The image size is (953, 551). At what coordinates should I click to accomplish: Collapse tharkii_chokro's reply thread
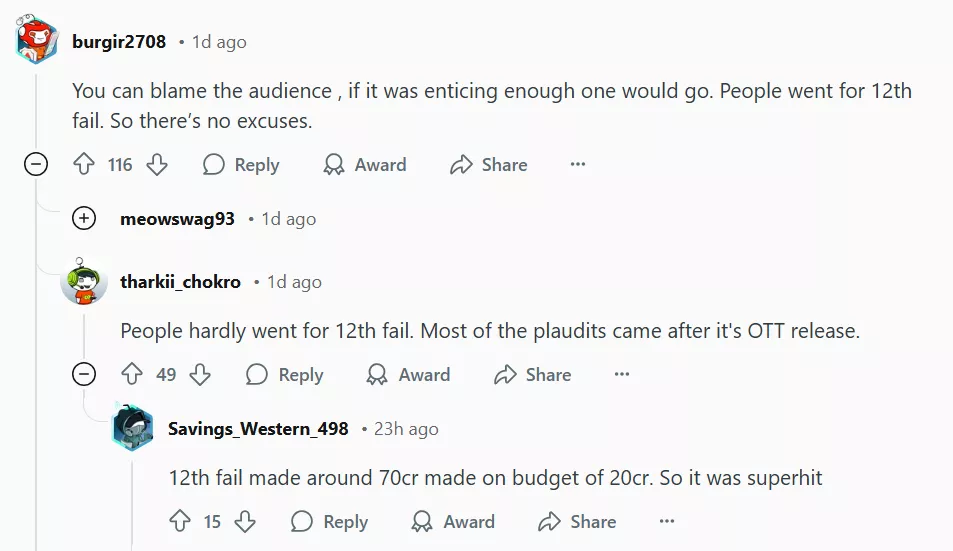(x=84, y=375)
